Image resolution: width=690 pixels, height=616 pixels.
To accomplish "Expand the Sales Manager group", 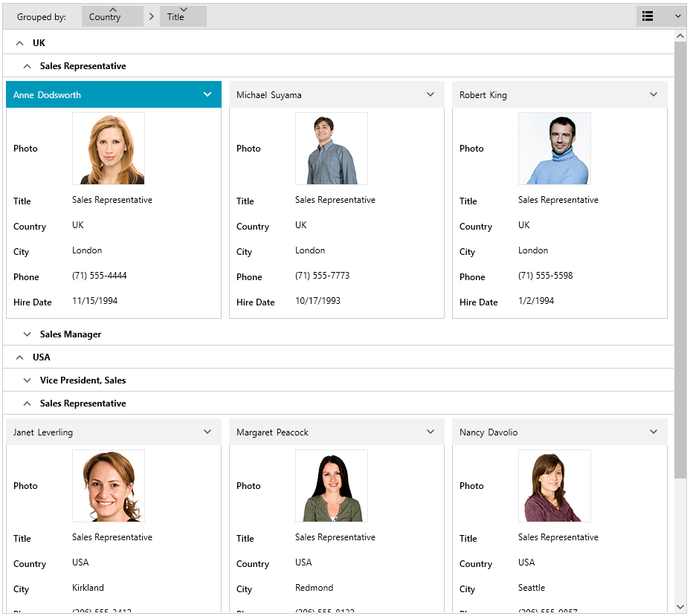I will pyautogui.click(x=27, y=334).
